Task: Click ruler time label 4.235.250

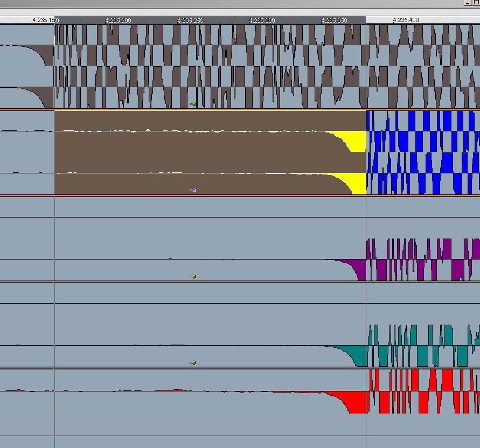Action: [190, 20]
